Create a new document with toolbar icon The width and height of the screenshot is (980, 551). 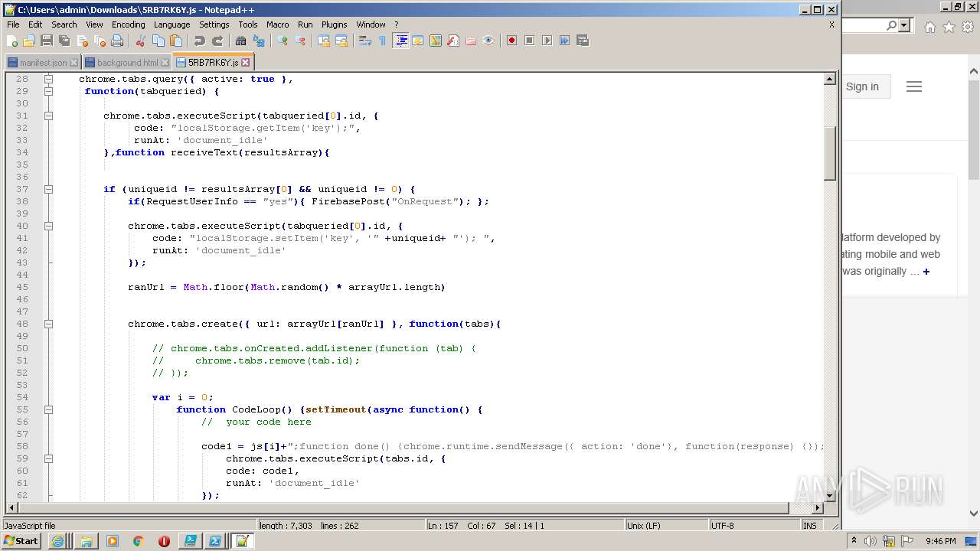[12, 41]
